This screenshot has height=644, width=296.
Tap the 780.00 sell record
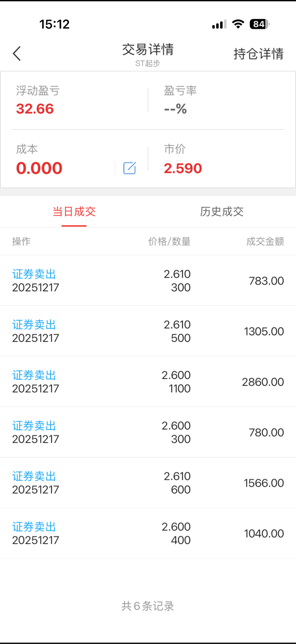pos(148,432)
